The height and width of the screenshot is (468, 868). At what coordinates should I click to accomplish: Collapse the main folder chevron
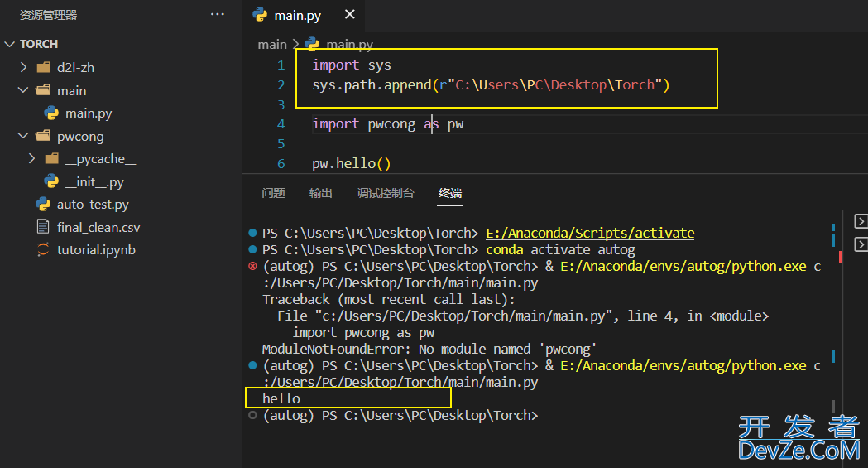[23, 89]
